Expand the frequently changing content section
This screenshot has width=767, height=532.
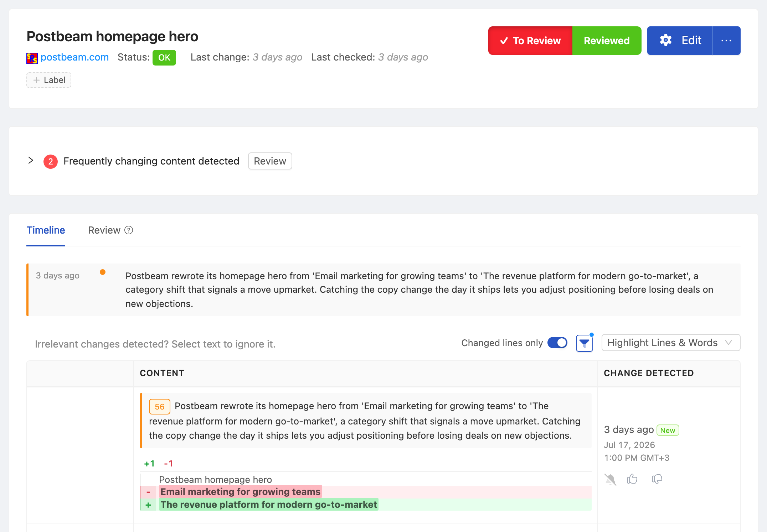pos(31,161)
